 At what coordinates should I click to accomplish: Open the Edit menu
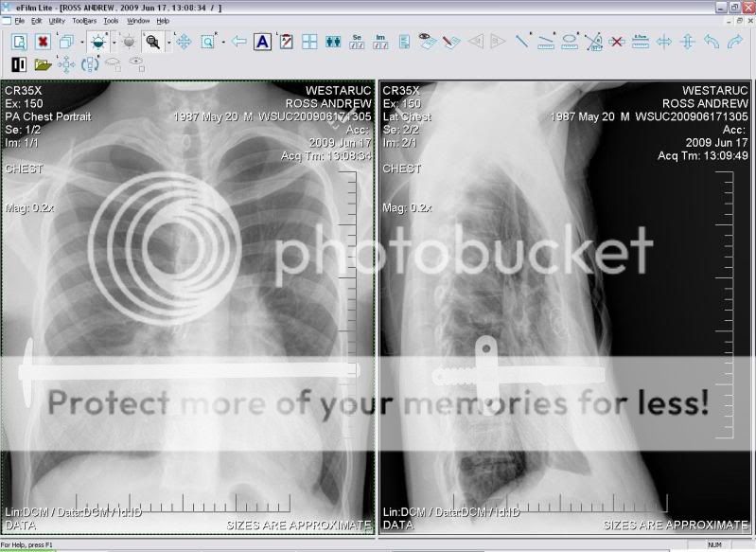coord(36,21)
